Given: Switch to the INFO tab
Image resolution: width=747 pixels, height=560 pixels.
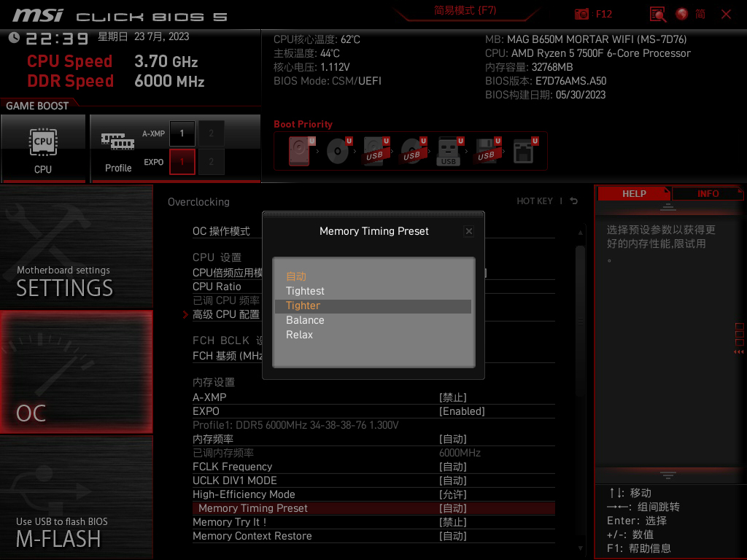Looking at the screenshot, I should (708, 194).
